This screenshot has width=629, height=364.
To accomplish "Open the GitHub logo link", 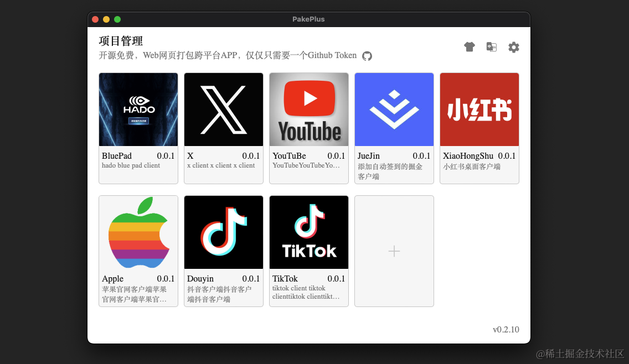I will [x=367, y=56].
